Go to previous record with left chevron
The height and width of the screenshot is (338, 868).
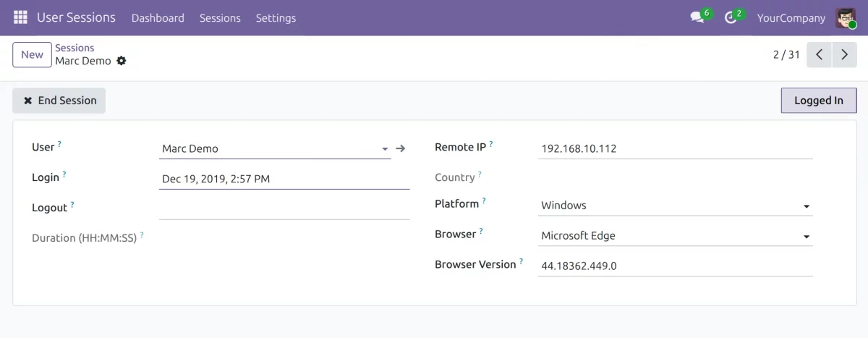pos(819,55)
